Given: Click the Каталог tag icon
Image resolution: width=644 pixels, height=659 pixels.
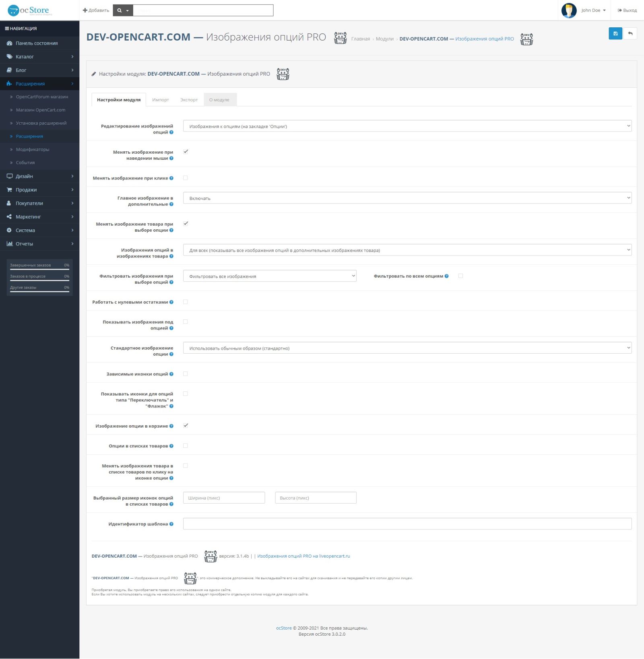Looking at the screenshot, I should point(9,57).
